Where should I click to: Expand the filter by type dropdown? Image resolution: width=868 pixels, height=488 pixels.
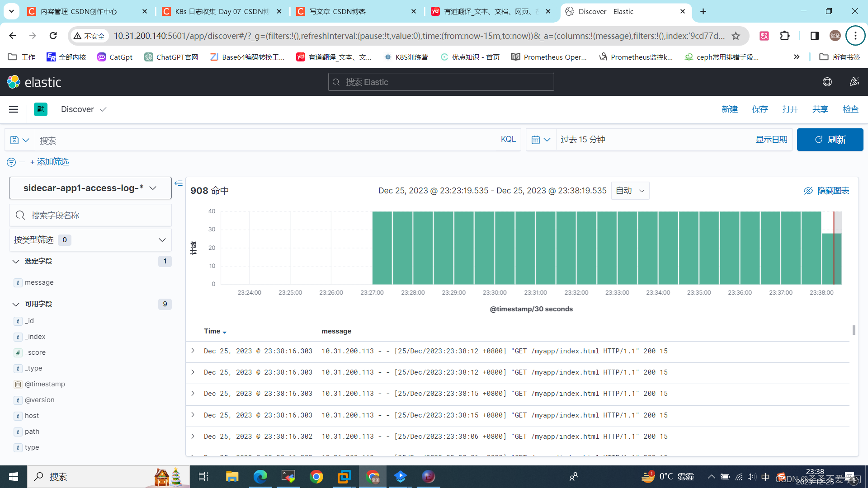pos(90,240)
